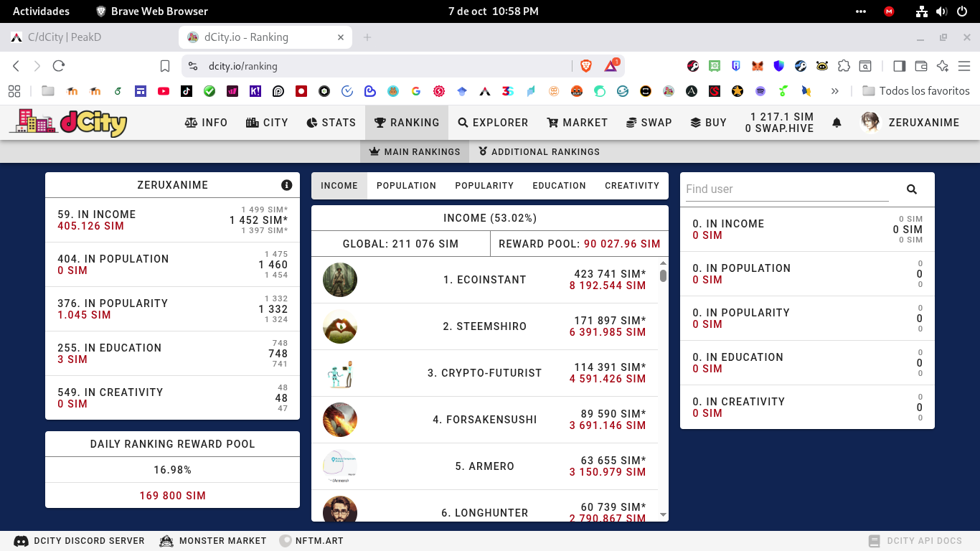This screenshot has height=551, width=980.
Task: Expand the bookmarks overflow chevron
Action: point(834,91)
